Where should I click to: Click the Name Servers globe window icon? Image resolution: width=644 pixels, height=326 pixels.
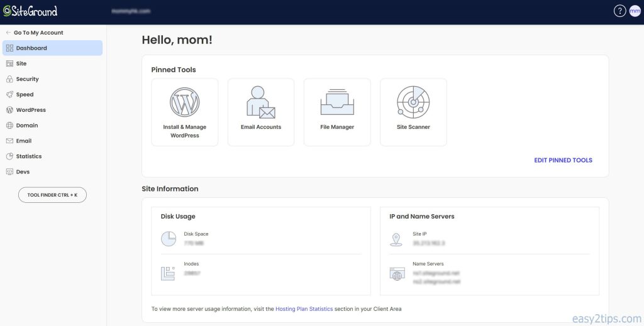pyautogui.click(x=397, y=274)
